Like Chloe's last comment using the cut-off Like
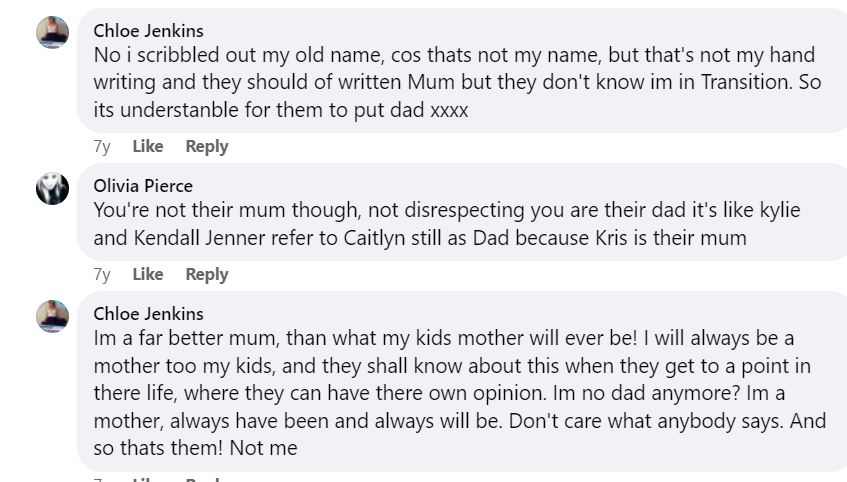 pyautogui.click(x=147, y=479)
